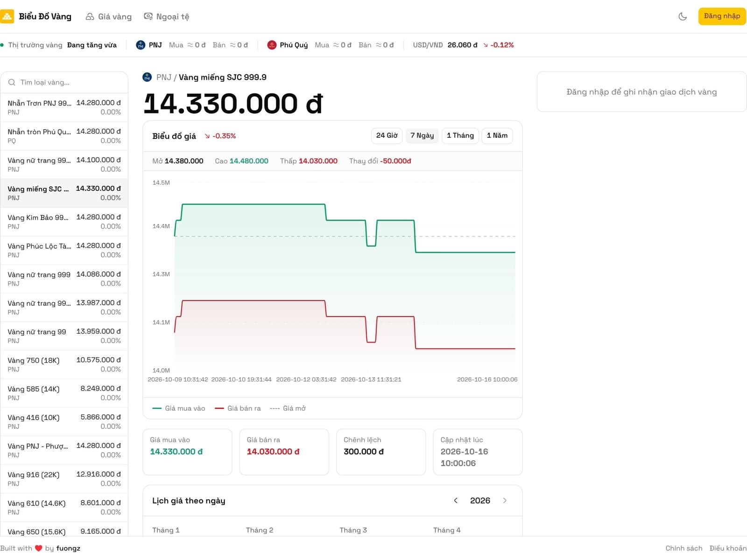Toggle dark mode with the moon icon
Screen dimensions: 747x560
(683, 16)
